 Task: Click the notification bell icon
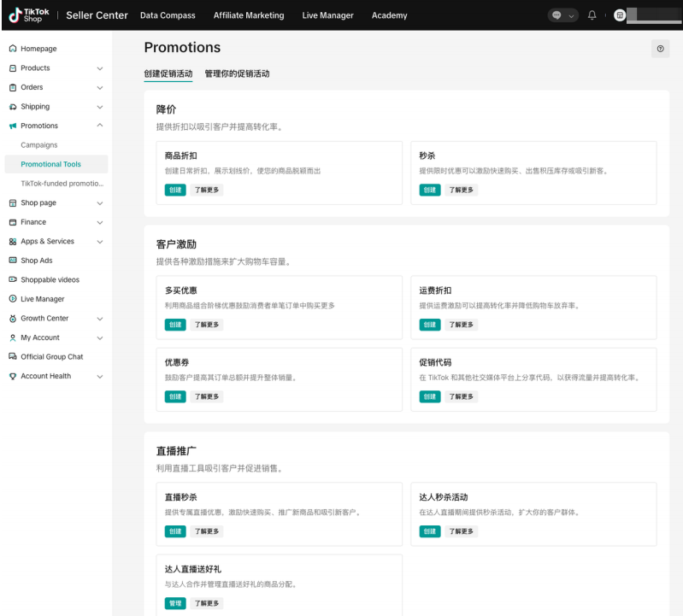click(592, 15)
